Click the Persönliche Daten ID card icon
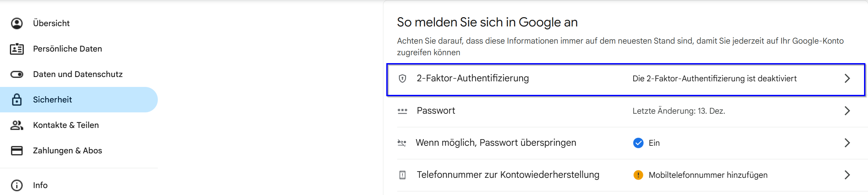 coord(17,49)
